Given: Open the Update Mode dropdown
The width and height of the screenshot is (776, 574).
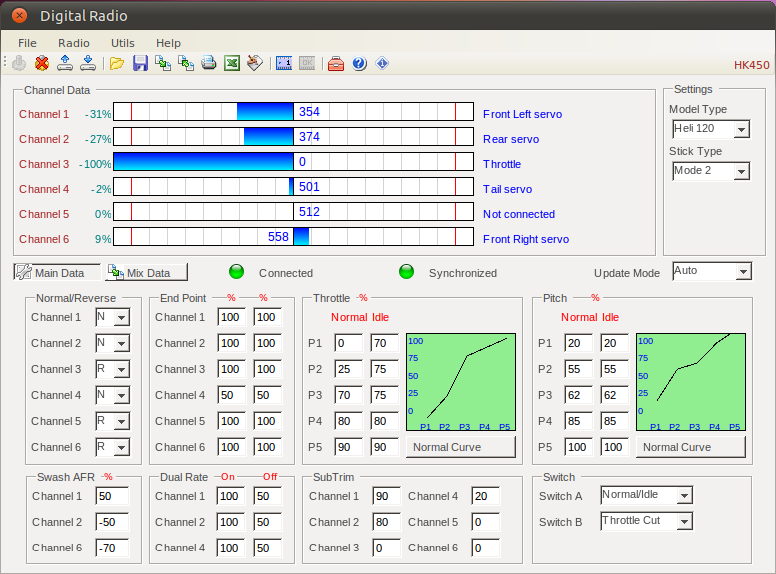Looking at the screenshot, I should pyautogui.click(x=741, y=272).
